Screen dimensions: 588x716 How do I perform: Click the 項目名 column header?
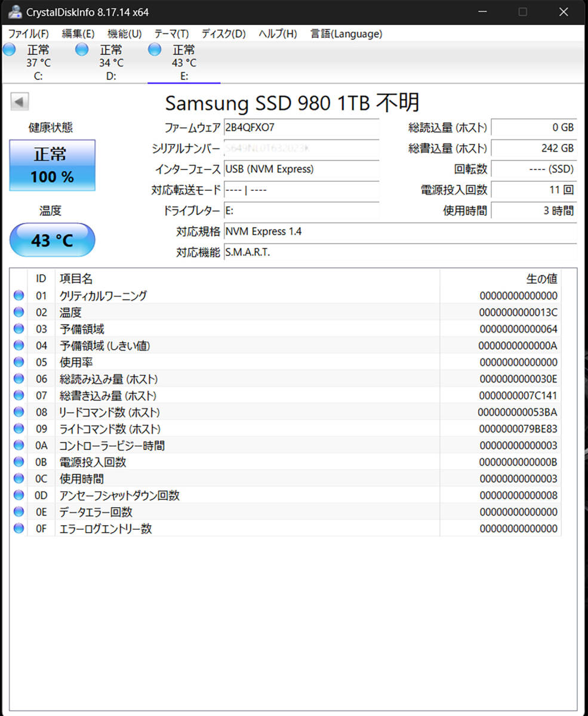247,279
